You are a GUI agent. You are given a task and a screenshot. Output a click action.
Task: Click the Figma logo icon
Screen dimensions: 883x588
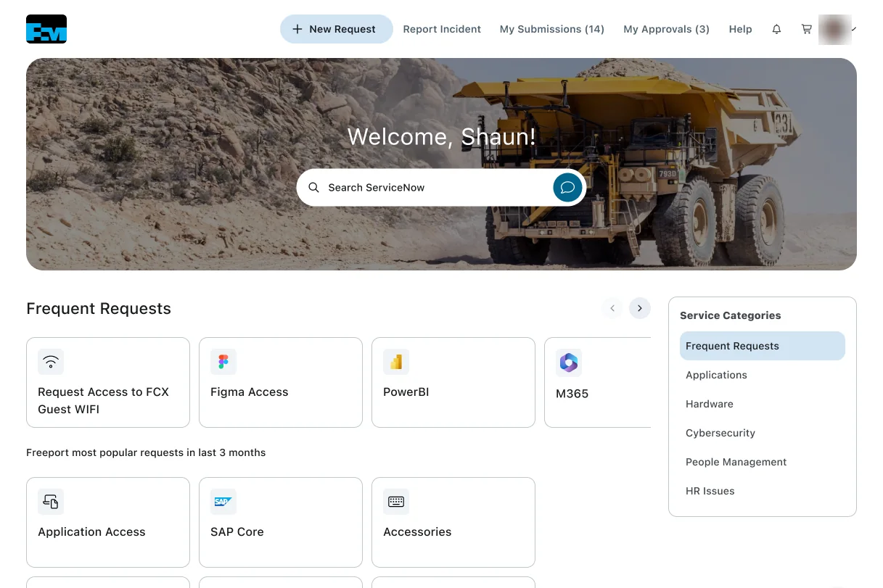click(x=223, y=362)
